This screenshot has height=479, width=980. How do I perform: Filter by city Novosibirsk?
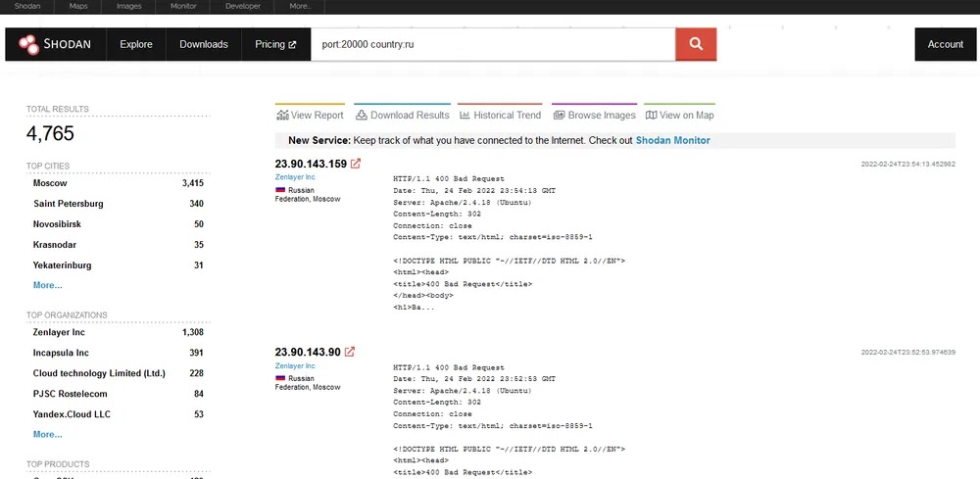[57, 223]
